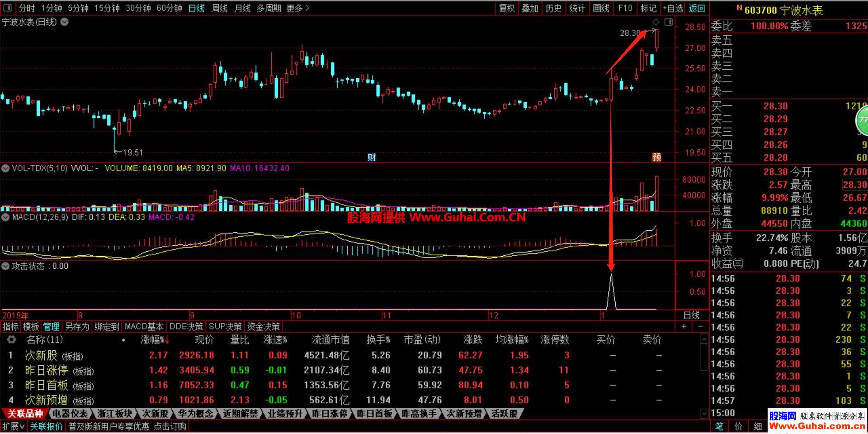Select the SUP决策 template
Screen dimensions: 868x434
coord(225,327)
